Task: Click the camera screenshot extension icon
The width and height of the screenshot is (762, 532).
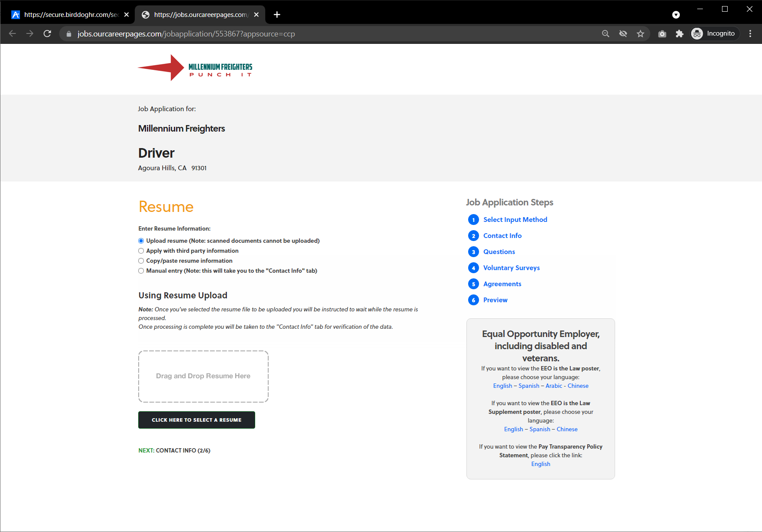Action: coord(662,33)
